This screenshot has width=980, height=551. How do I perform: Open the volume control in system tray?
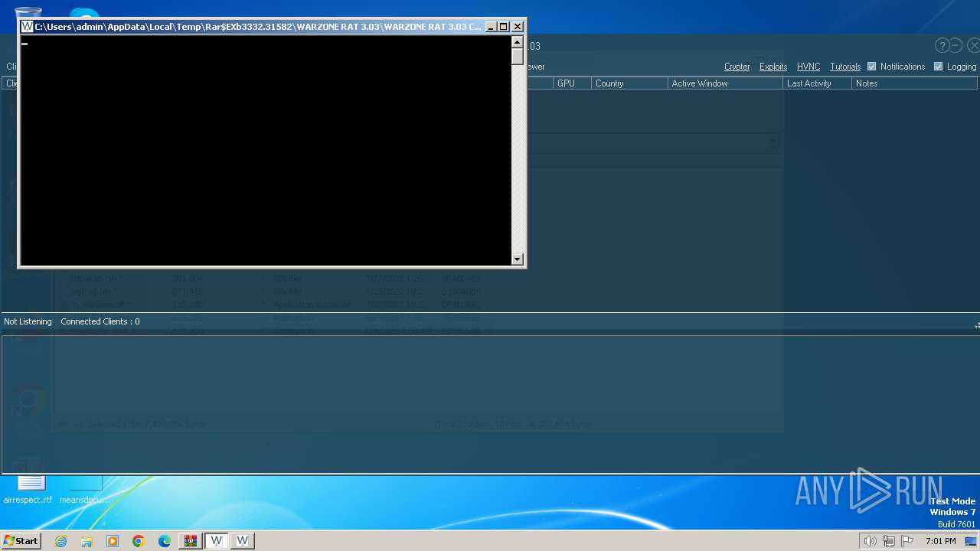tap(870, 541)
